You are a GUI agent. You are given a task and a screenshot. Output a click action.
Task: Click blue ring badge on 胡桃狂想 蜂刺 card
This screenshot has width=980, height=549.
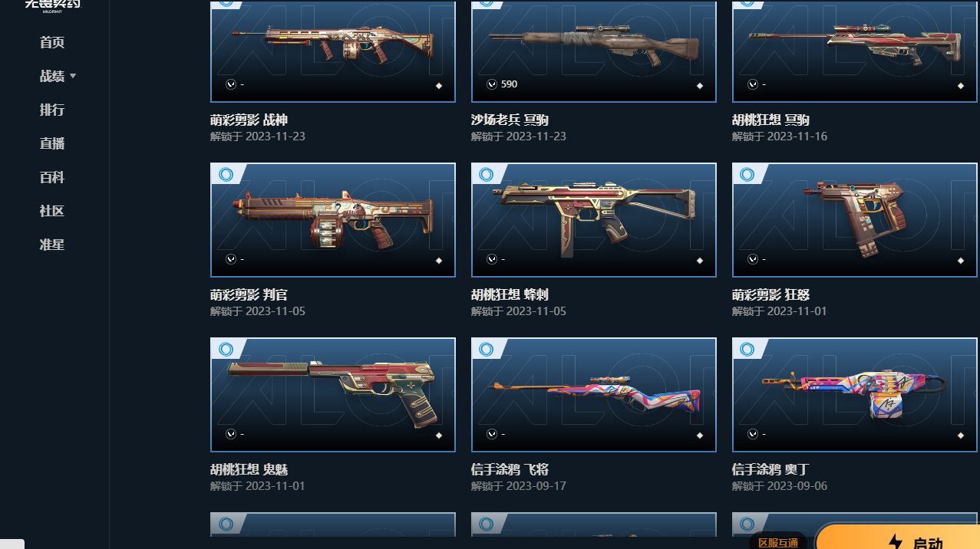coord(487,175)
